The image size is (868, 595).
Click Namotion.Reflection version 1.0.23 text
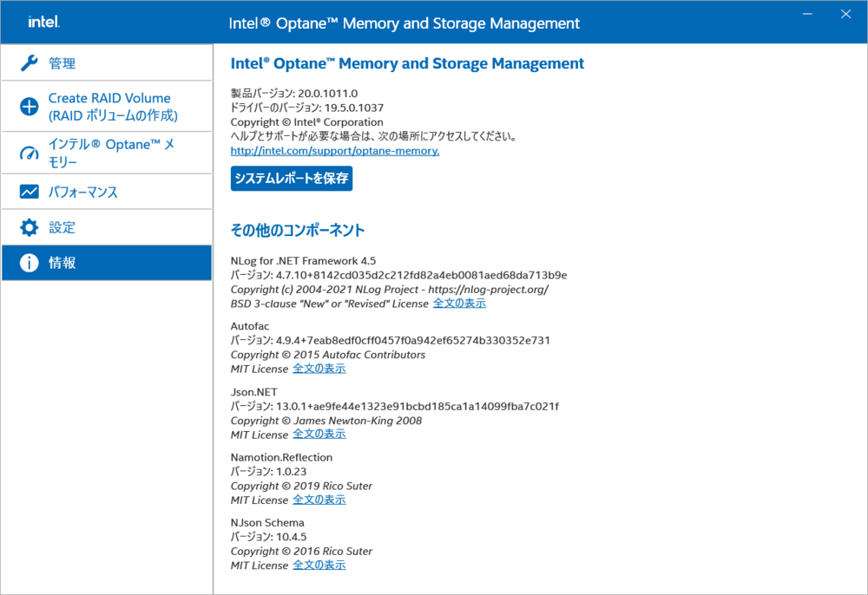pos(268,471)
